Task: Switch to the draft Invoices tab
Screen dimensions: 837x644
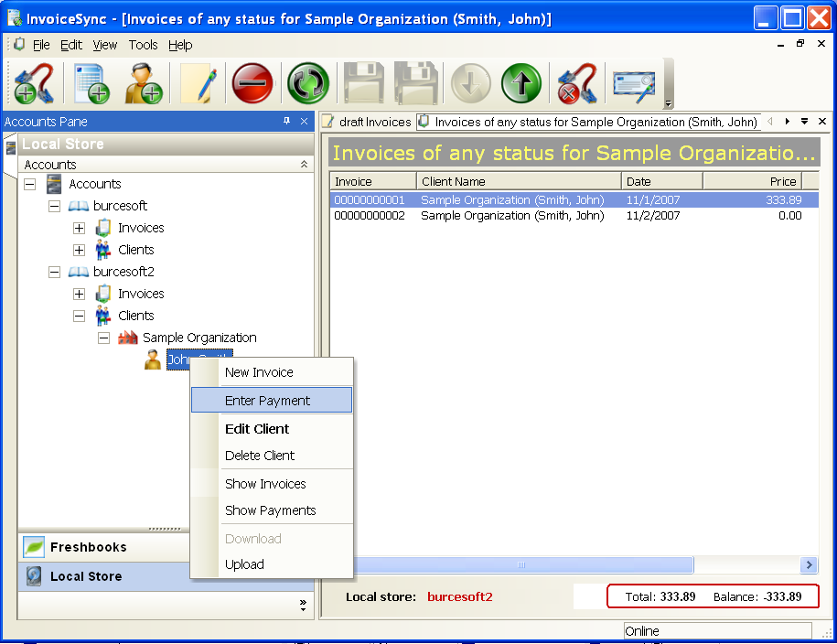Action: click(368, 122)
